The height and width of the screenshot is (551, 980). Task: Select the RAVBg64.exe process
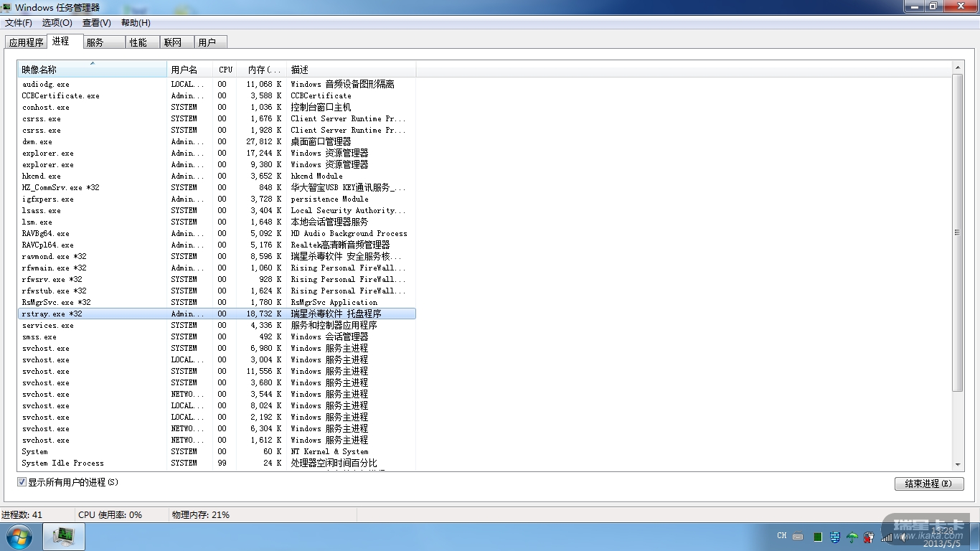click(x=217, y=233)
